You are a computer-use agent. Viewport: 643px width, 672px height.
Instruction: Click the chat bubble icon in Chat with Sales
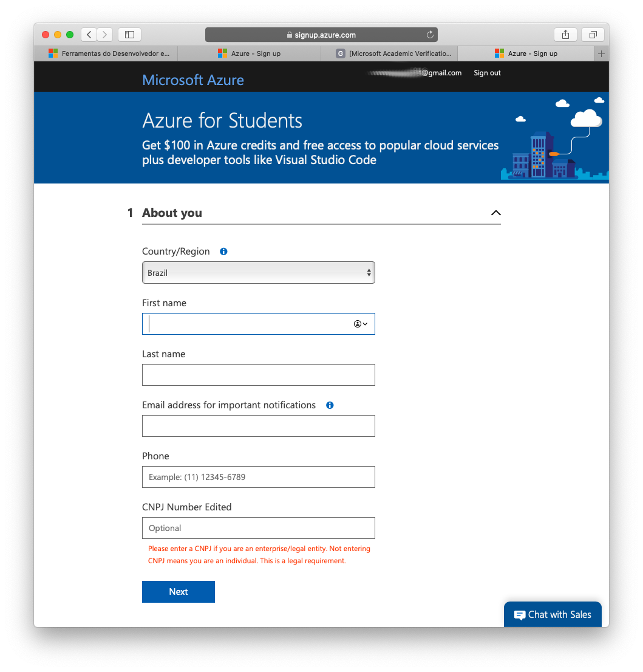point(520,615)
